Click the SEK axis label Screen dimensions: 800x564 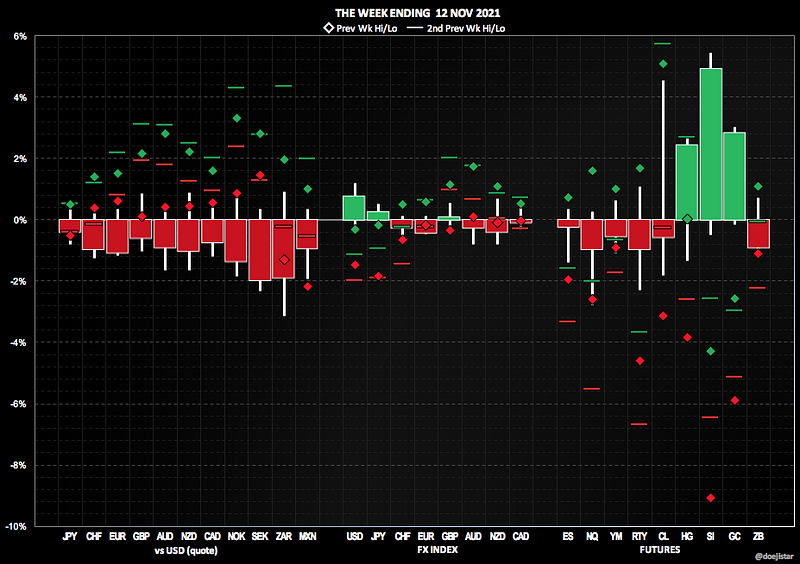coord(260,536)
